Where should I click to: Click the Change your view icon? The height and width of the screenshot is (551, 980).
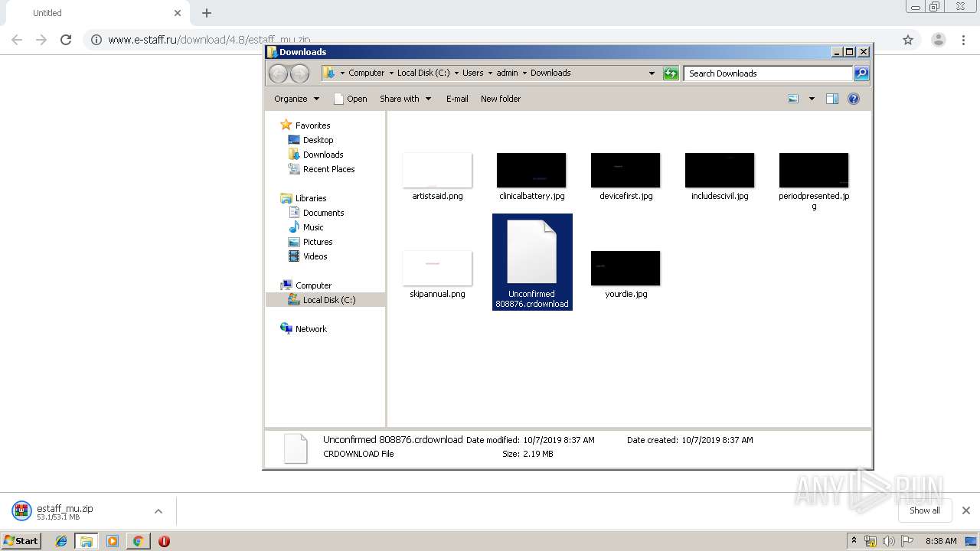tap(793, 99)
